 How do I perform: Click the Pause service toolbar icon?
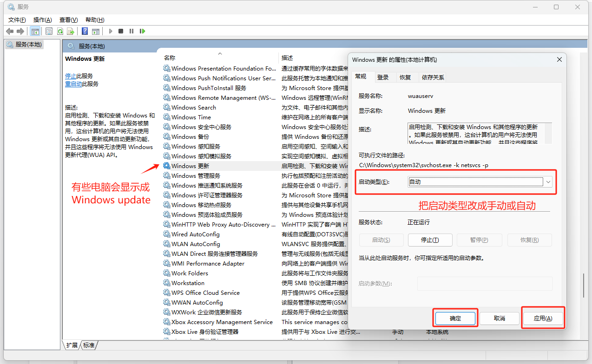pyautogui.click(x=132, y=31)
